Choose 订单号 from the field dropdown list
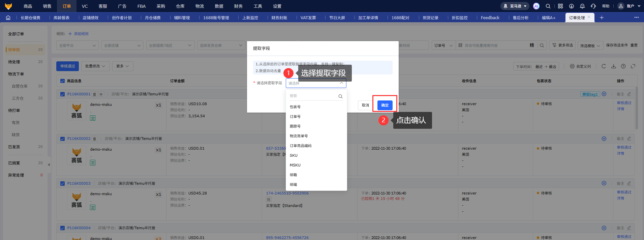This screenshot has width=644, height=240. pos(316,117)
